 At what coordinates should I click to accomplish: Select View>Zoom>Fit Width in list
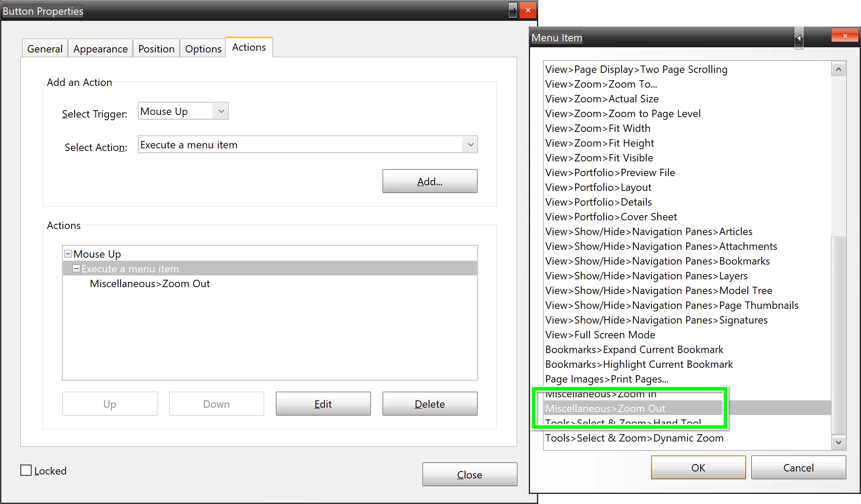coord(597,128)
